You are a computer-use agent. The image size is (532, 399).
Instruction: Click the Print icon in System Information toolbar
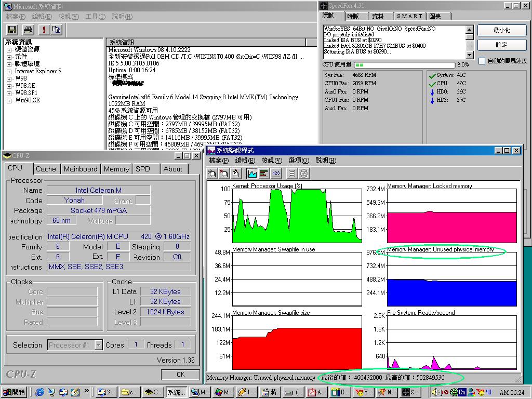tap(28, 30)
